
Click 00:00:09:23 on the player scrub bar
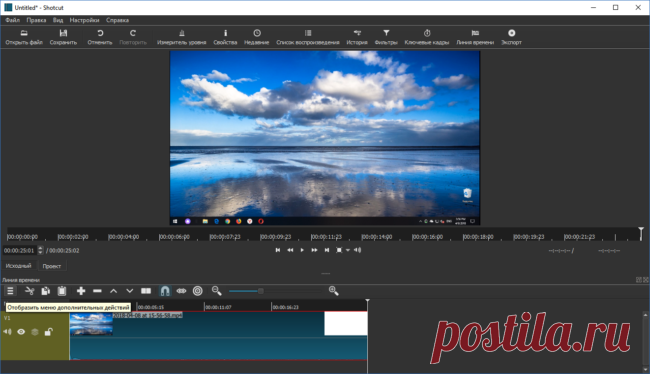[x=276, y=237]
